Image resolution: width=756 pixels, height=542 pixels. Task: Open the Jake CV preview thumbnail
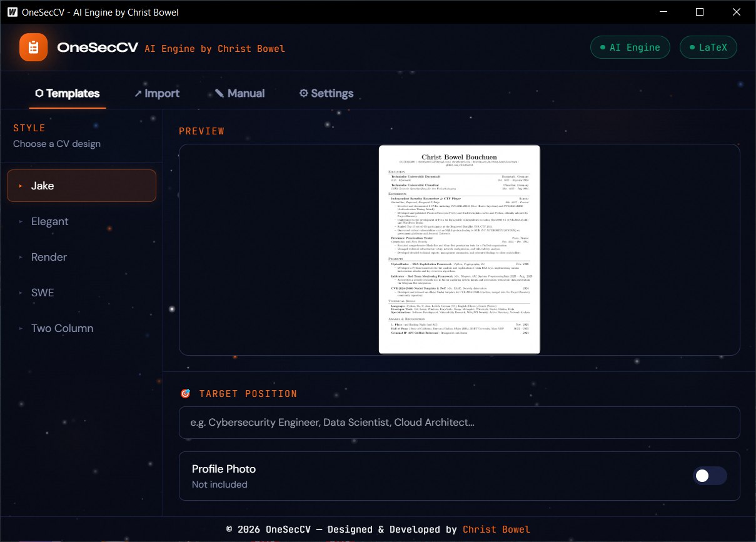coord(460,248)
